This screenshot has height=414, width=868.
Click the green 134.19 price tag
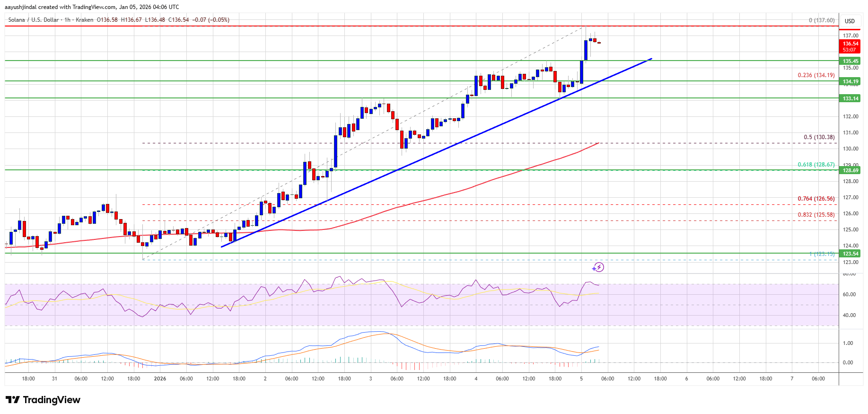click(x=850, y=81)
